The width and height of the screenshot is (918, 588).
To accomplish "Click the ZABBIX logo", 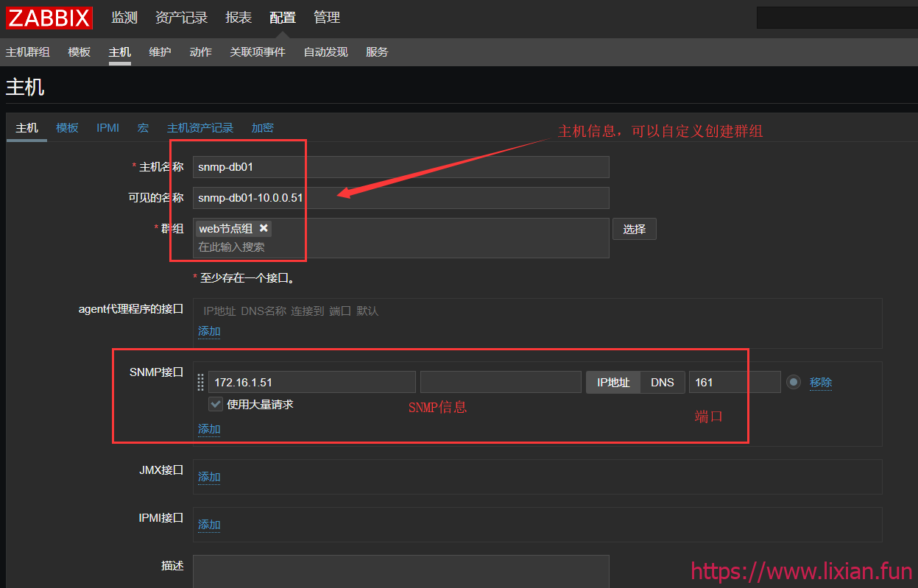I will 49,18.
